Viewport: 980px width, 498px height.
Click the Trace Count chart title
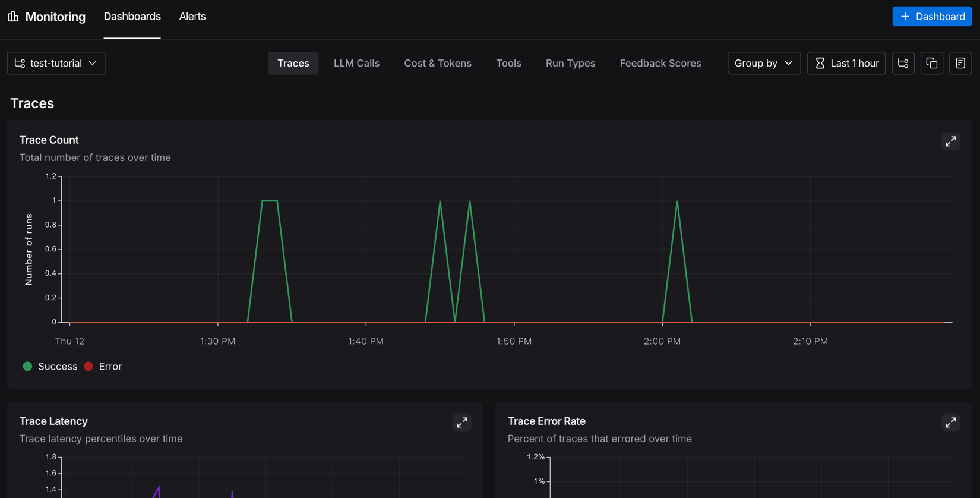pyautogui.click(x=49, y=140)
